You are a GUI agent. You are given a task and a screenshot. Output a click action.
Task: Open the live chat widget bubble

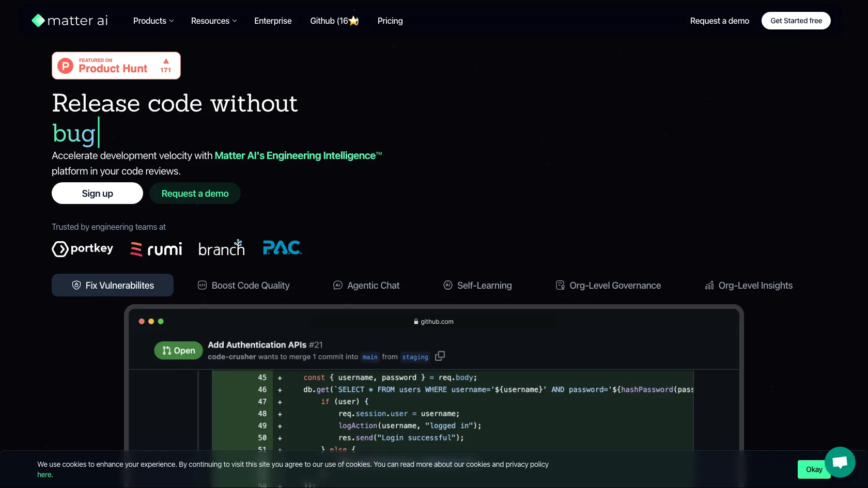(840, 462)
